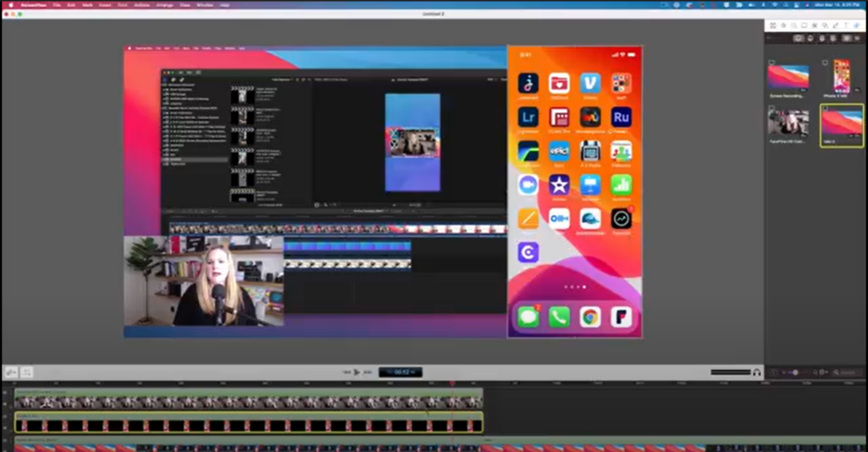Click the rewind button beside Play
The height and width of the screenshot is (452, 868).
tap(347, 372)
